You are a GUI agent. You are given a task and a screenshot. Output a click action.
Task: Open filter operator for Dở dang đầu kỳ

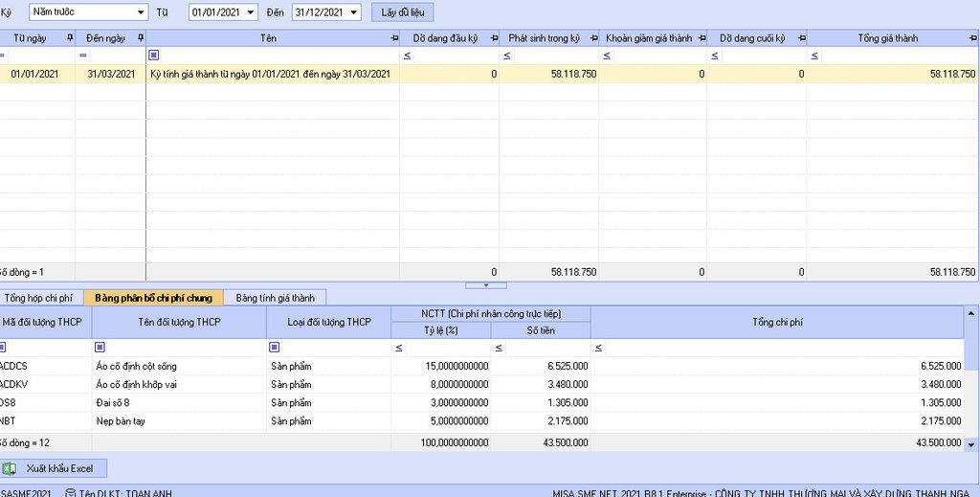[407, 56]
